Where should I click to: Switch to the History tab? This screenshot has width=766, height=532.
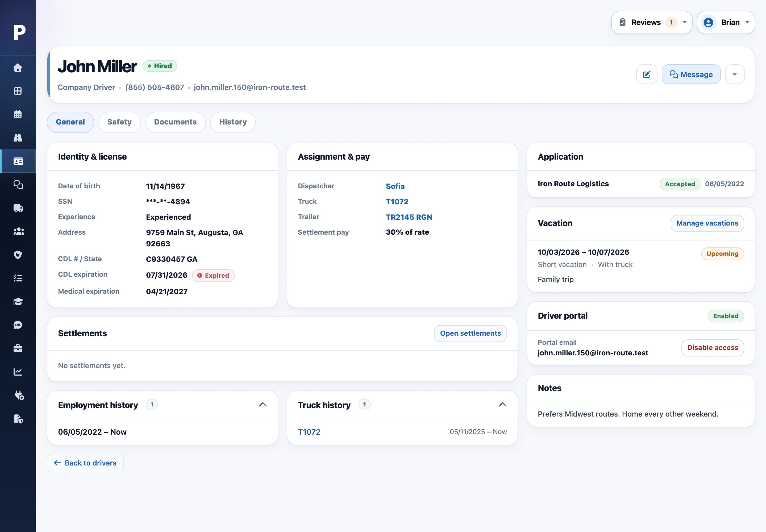233,122
